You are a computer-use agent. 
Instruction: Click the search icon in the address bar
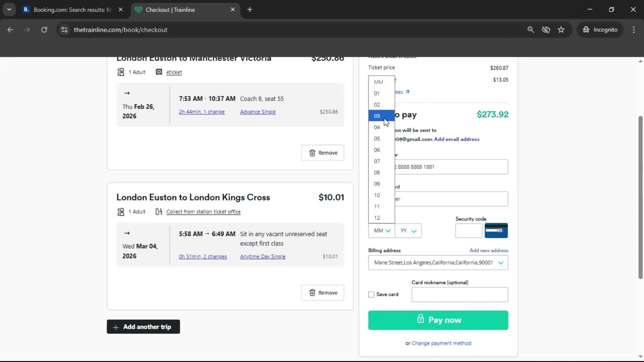click(531, 29)
